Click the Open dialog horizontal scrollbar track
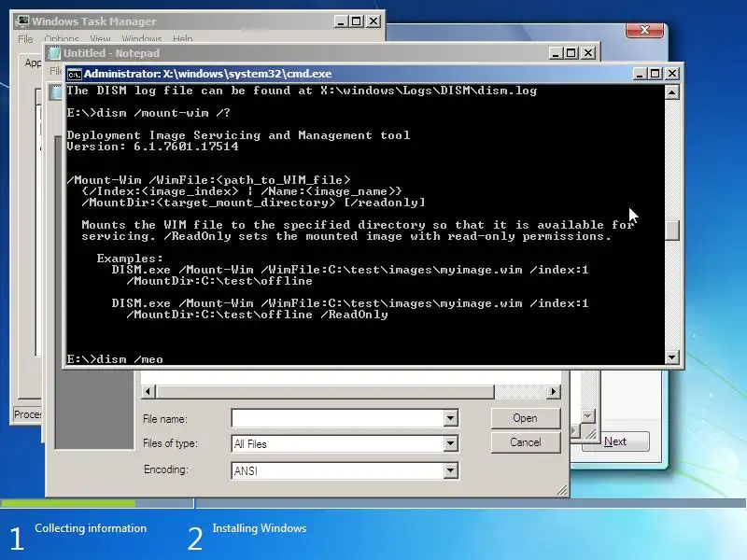 coord(520,391)
